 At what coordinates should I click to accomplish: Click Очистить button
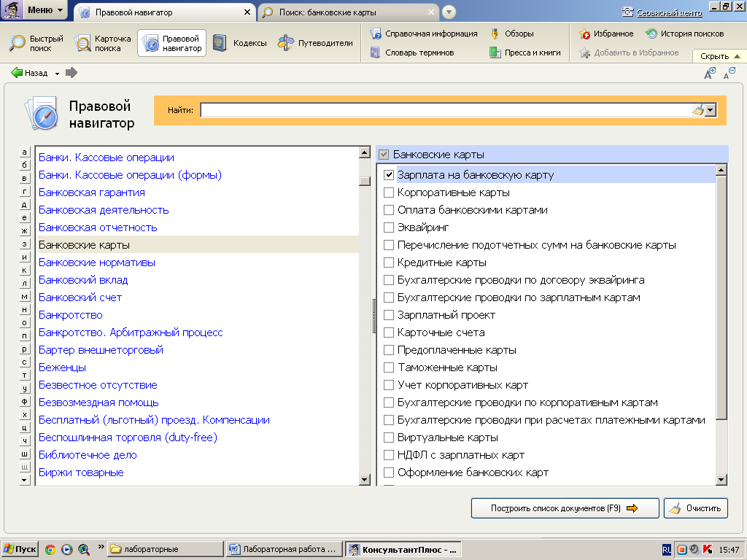pos(695,508)
